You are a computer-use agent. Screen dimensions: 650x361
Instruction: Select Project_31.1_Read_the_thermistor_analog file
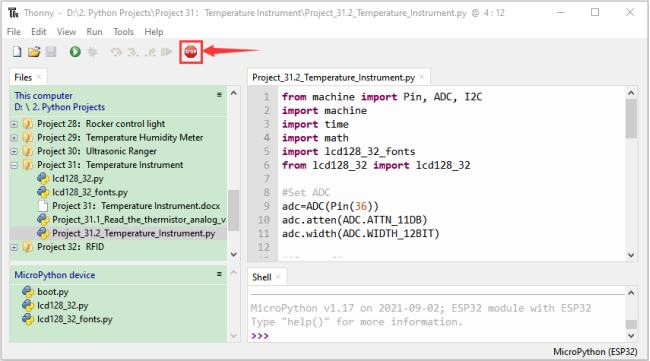point(139,220)
